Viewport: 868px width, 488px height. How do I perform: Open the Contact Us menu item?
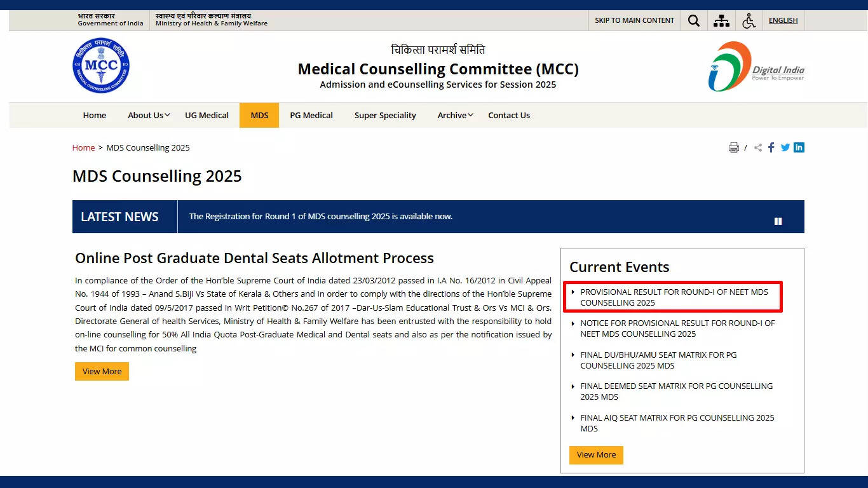(509, 115)
